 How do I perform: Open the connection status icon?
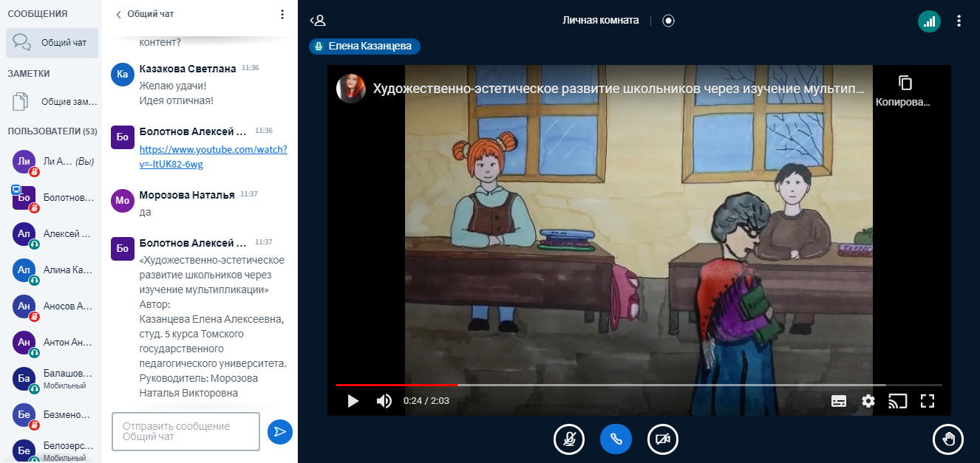[x=930, y=21]
